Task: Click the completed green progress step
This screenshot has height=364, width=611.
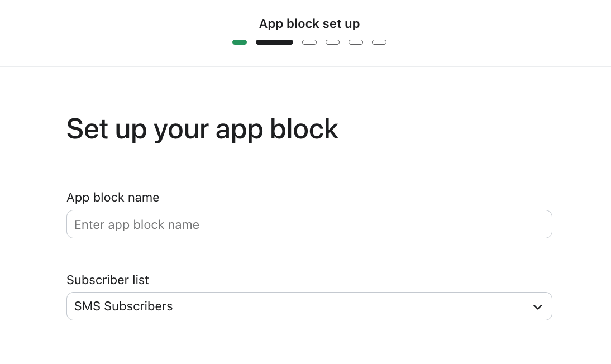Action: click(240, 42)
